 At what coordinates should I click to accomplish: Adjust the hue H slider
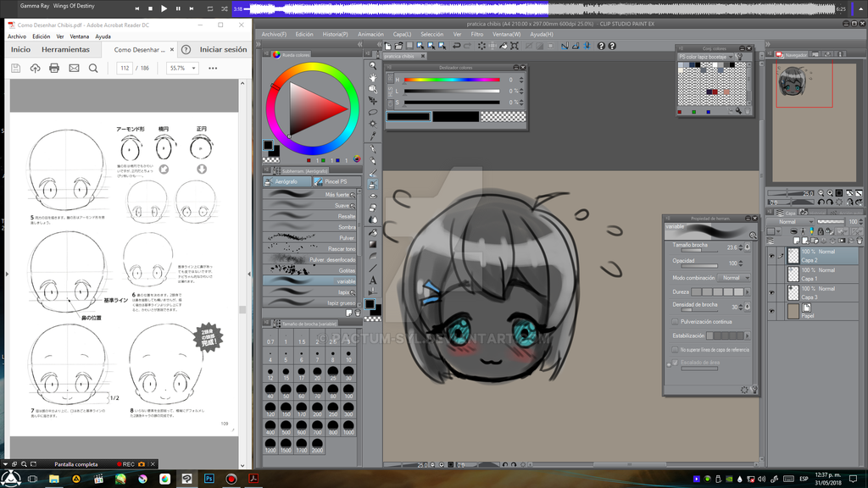click(x=451, y=80)
